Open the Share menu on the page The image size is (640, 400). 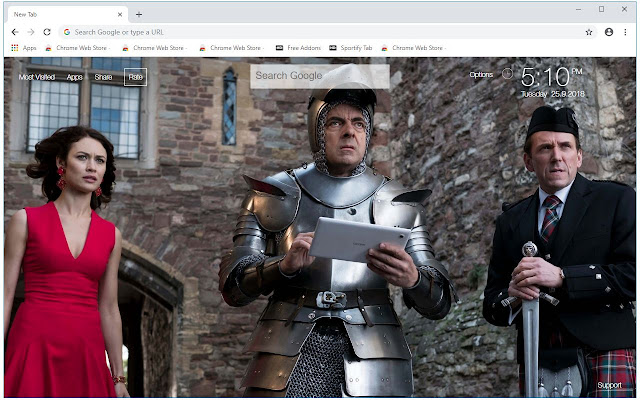pos(103,77)
